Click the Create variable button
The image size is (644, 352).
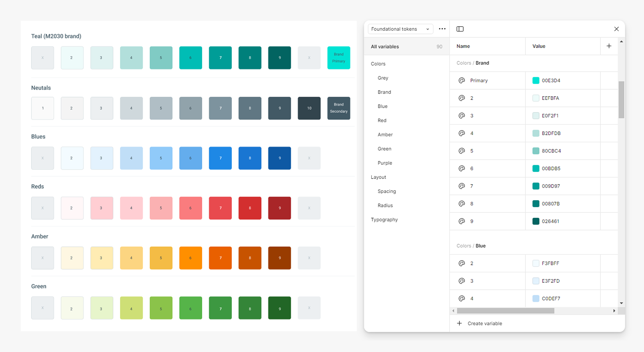pos(479,324)
